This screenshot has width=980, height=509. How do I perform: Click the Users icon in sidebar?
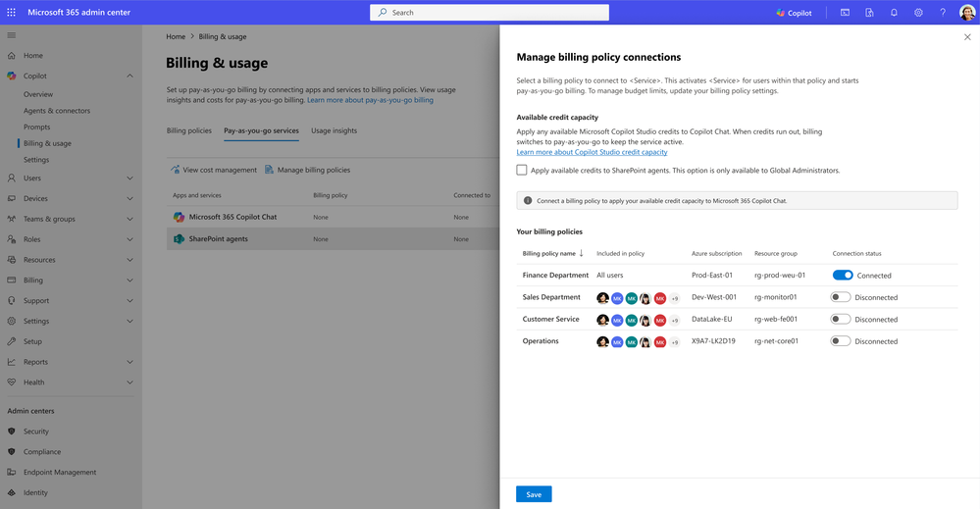point(11,178)
